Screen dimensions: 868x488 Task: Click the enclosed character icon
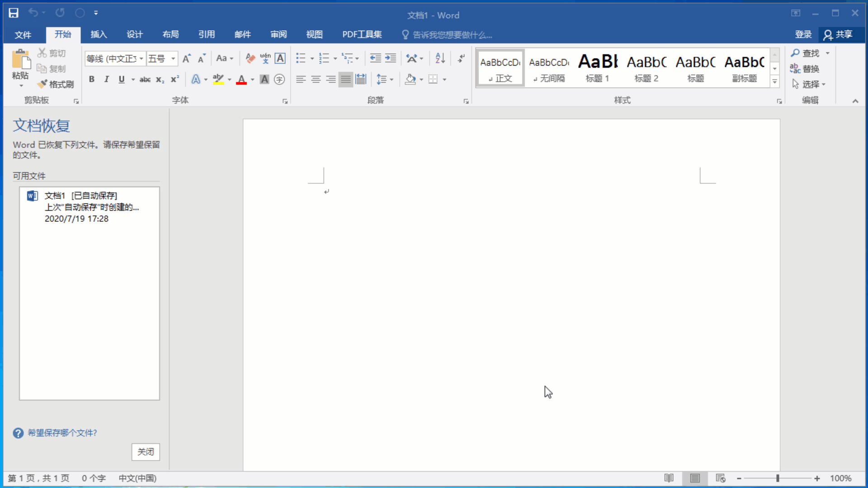(x=279, y=80)
